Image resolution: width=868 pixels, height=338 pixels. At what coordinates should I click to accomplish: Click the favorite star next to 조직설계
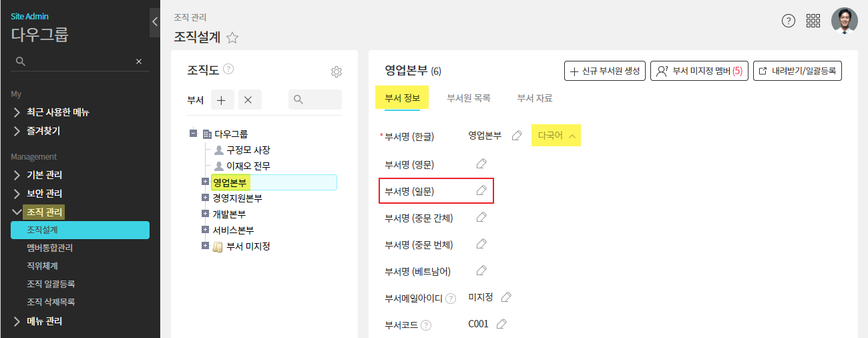coord(232,38)
